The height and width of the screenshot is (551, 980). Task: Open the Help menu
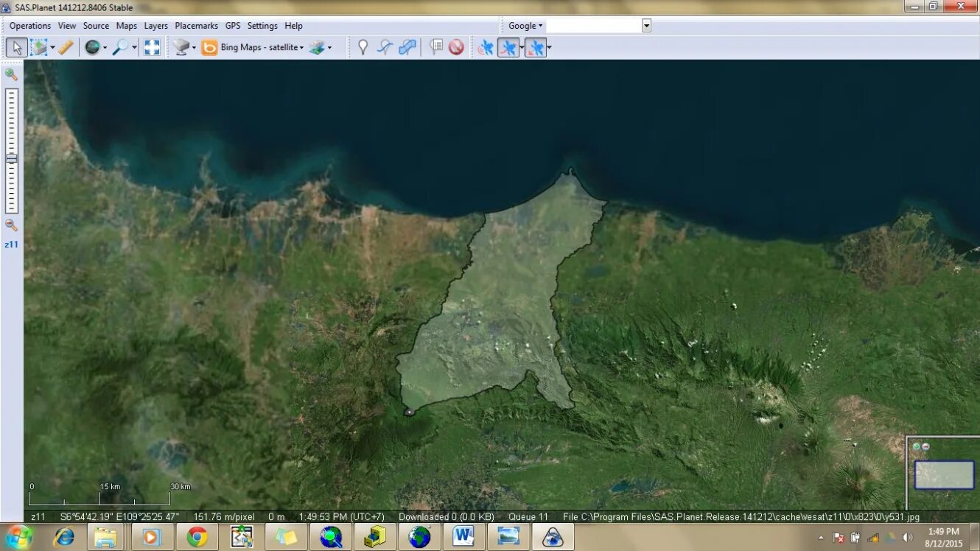293,26
